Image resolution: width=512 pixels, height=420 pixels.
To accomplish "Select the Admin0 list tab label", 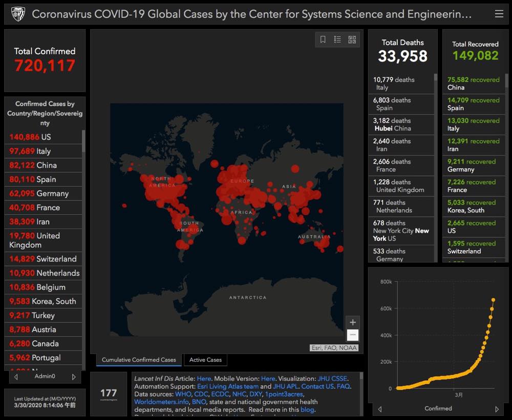I will [45, 377].
